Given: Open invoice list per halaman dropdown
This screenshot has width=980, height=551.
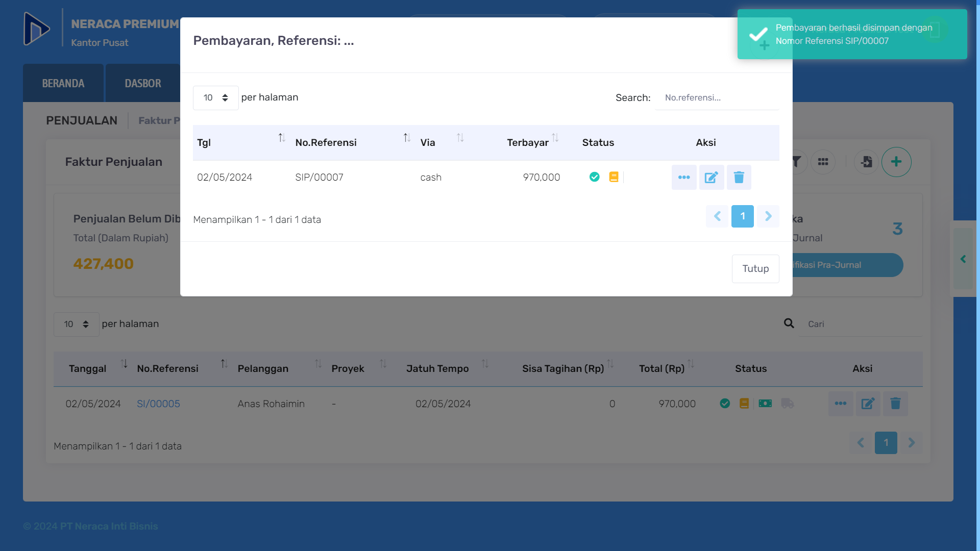Looking at the screenshot, I should click(76, 324).
